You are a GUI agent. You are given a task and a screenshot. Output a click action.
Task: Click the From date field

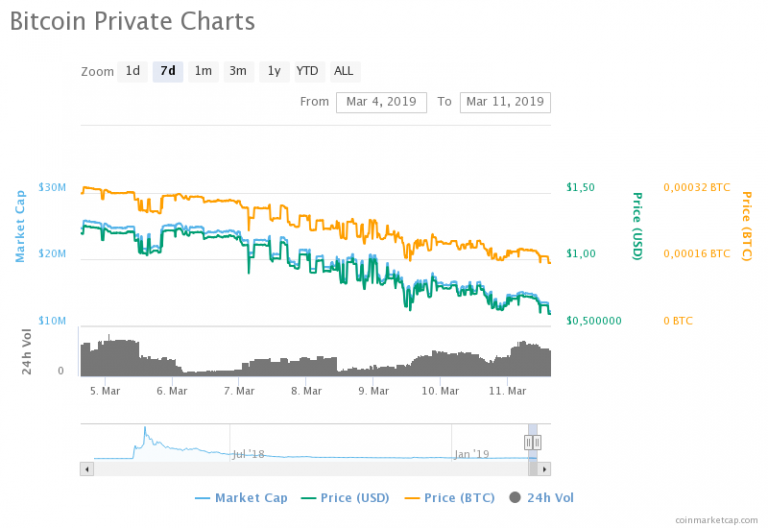pos(381,102)
